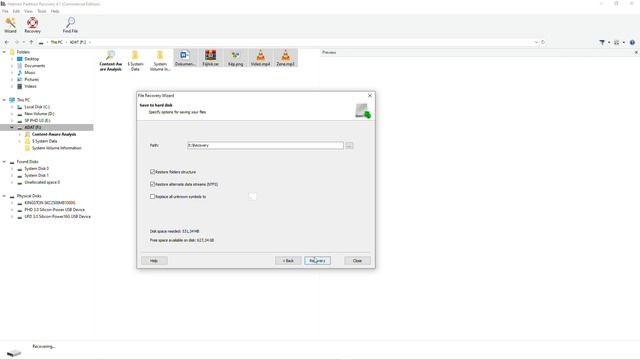Open the $ System Data folder icon
This screenshot has height=360, width=640.
(x=135, y=60)
